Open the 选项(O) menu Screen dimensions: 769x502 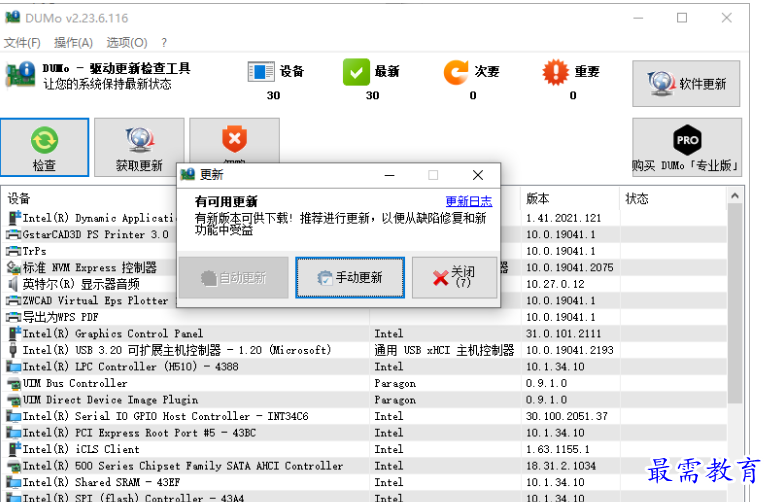tap(126, 42)
